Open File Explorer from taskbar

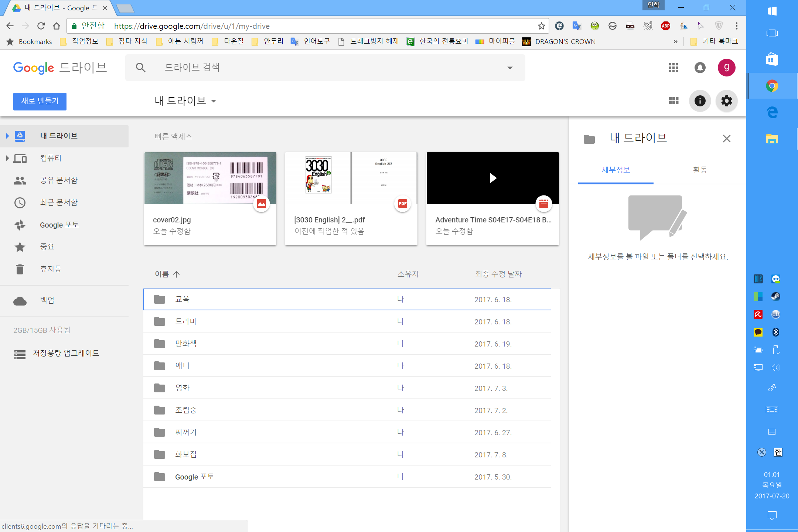pyautogui.click(x=772, y=139)
